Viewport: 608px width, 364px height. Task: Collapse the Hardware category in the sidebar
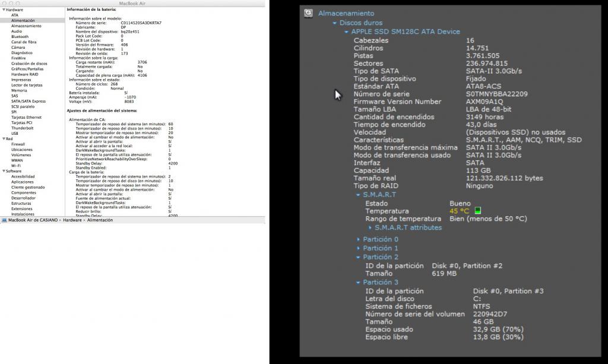[4, 10]
